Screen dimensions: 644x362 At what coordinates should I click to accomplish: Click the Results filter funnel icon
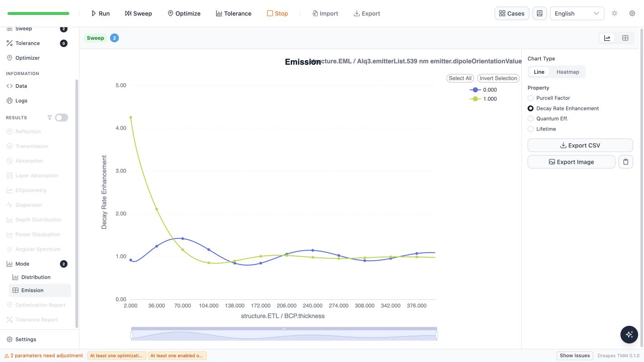(x=50, y=118)
